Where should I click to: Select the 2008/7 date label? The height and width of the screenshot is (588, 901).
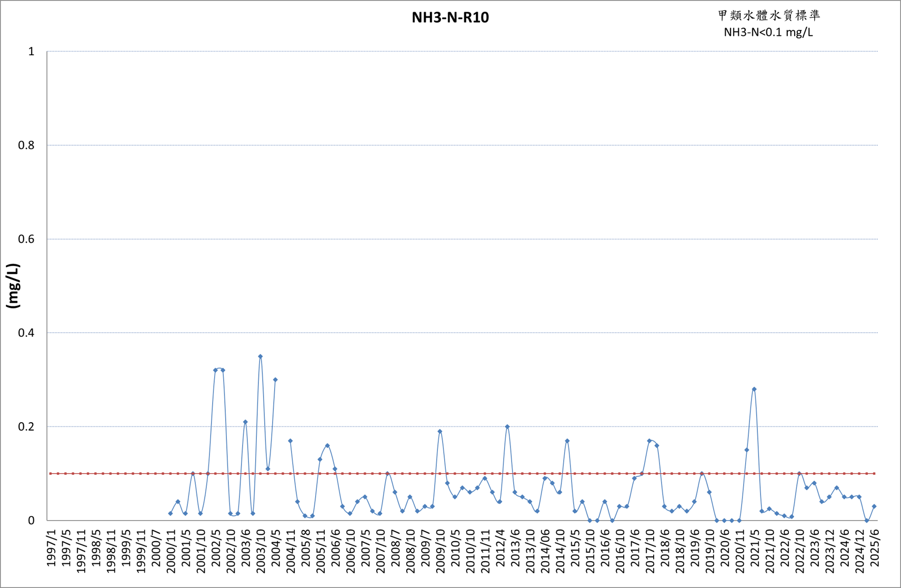coord(395,549)
